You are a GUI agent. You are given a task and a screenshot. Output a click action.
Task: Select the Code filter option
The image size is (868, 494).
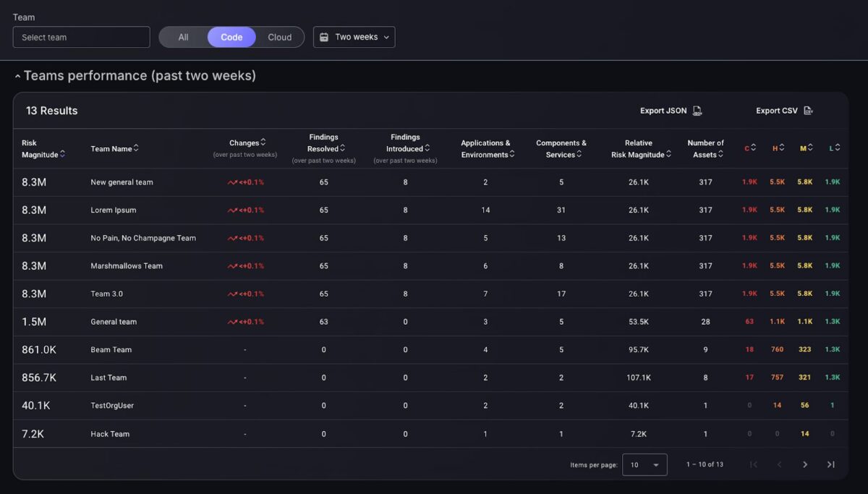[231, 37]
